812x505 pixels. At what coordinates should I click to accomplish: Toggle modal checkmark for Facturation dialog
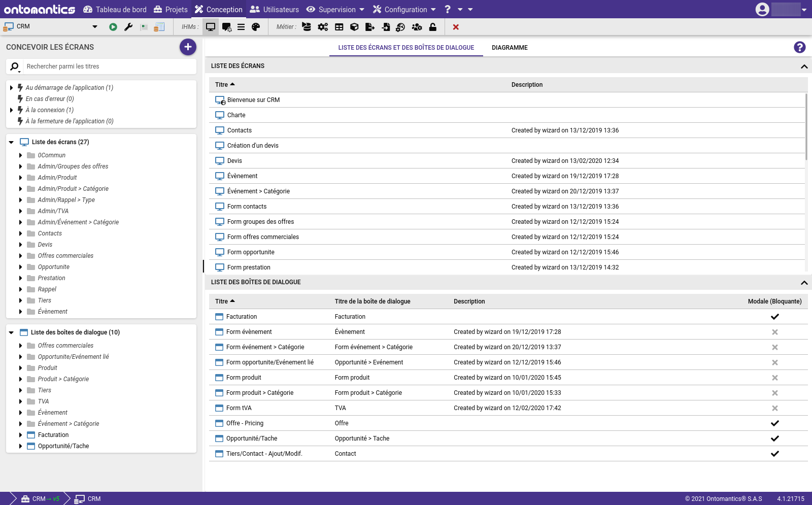tap(774, 317)
